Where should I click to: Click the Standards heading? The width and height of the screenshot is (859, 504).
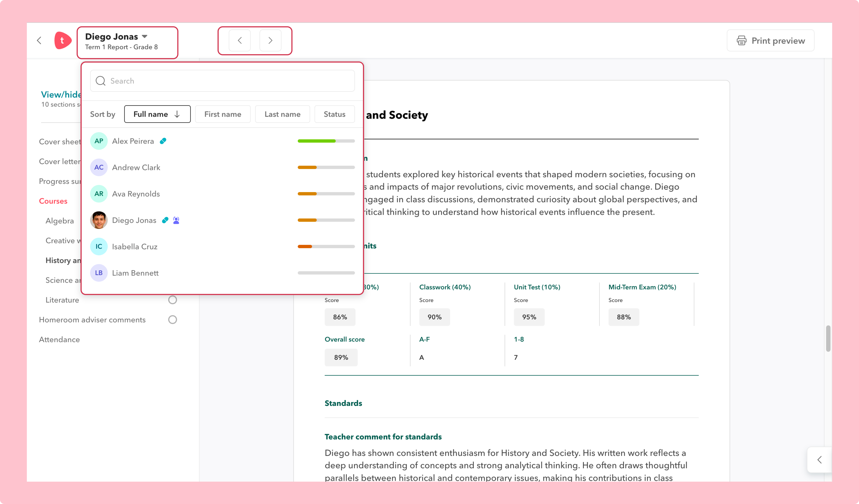click(x=343, y=403)
